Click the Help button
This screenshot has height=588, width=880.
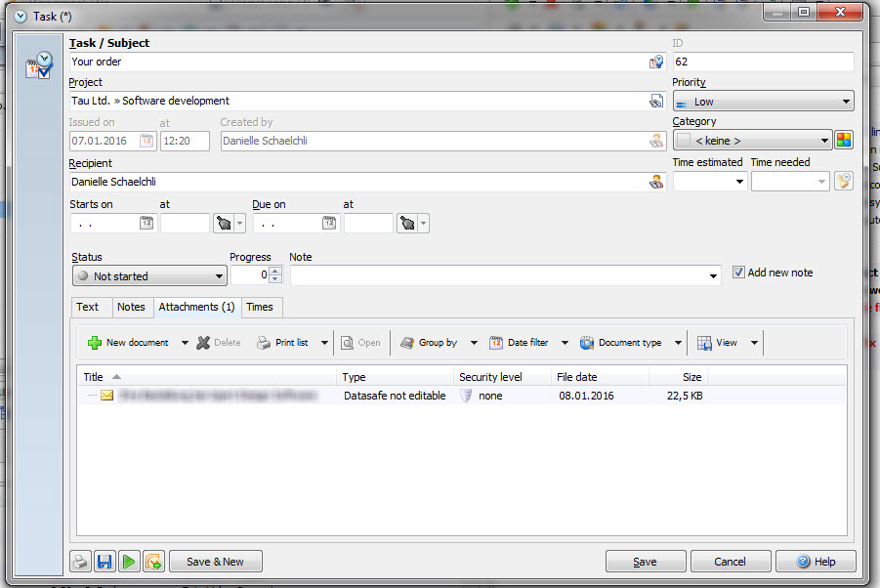(816, 561)
